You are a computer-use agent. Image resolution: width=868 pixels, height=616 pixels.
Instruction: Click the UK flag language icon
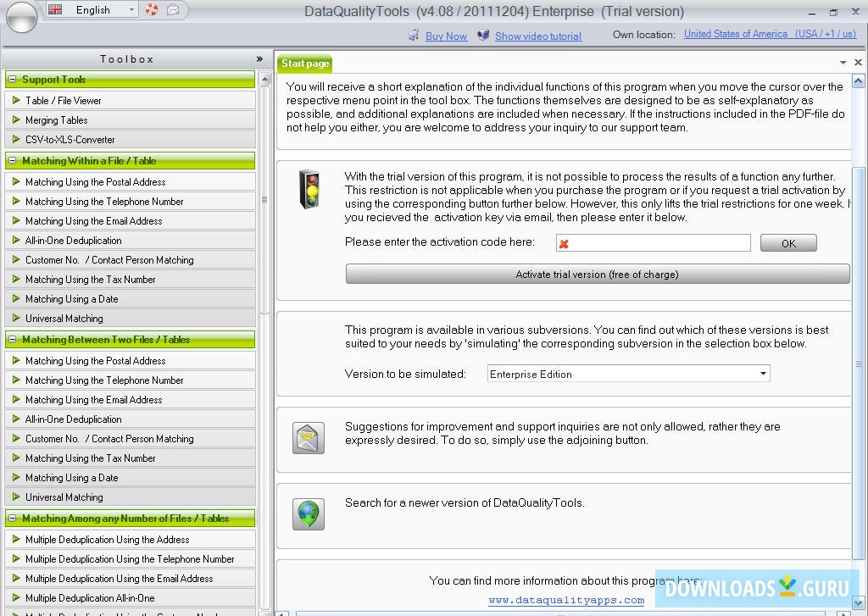tap(55, 9)
